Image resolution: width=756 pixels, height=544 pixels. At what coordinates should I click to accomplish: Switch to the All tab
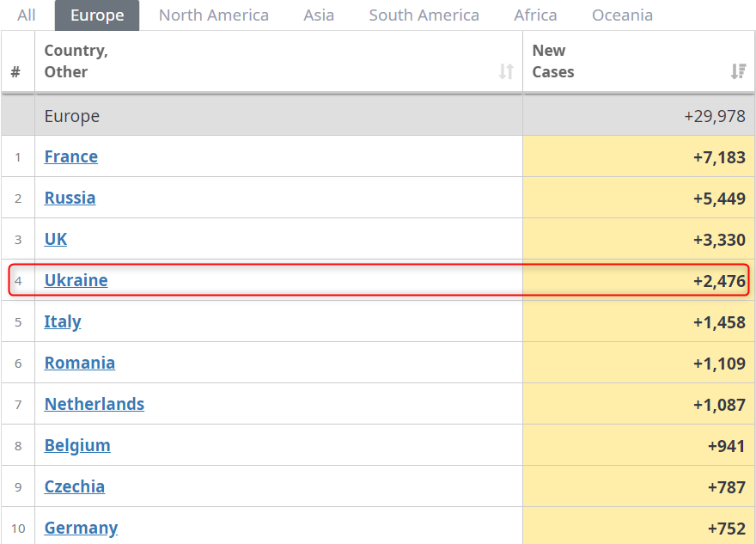pyautogui.click(x=27, y=15)
